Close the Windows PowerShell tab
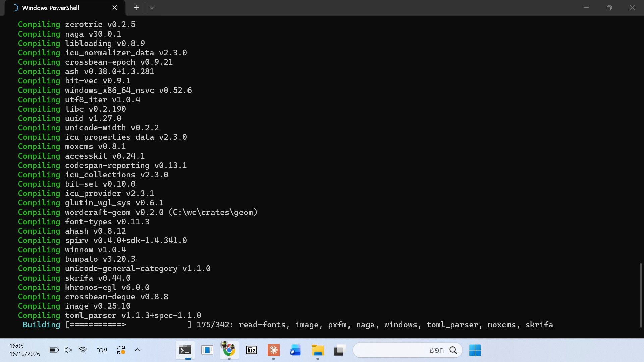 coord(115,8)
